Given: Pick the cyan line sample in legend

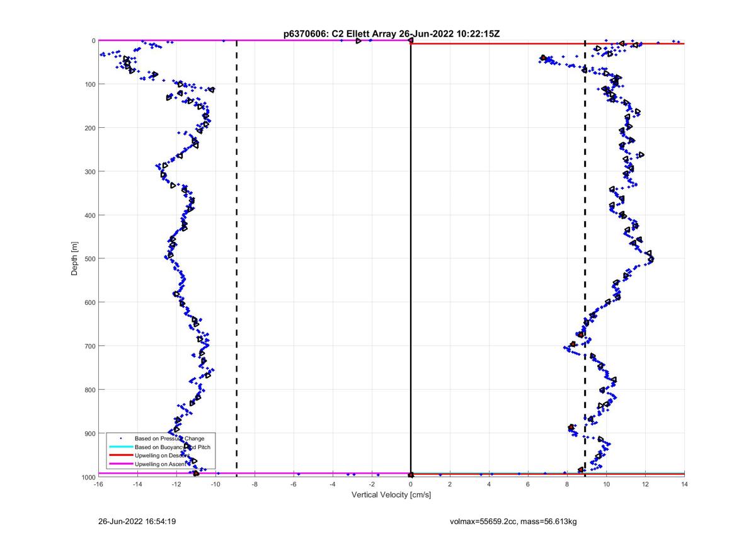Looking at the screenshot, I should (x=120, y=447).
